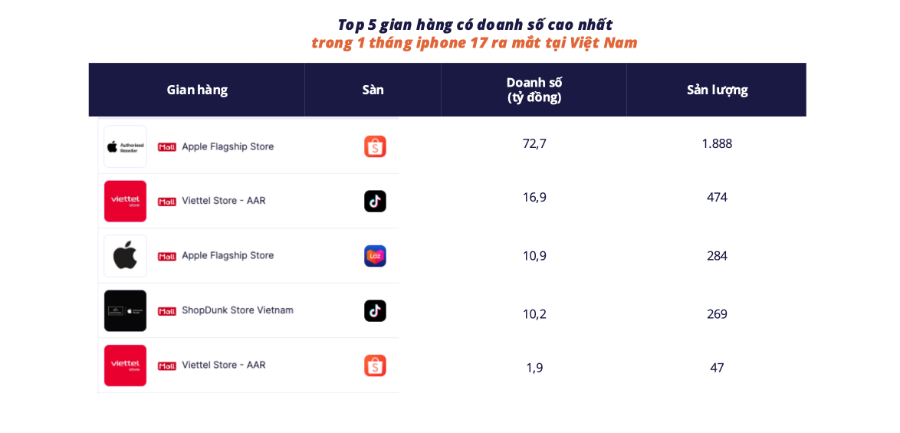Click the "Gian hàng" column header
The image size is (900, 433).
(197, 90)
